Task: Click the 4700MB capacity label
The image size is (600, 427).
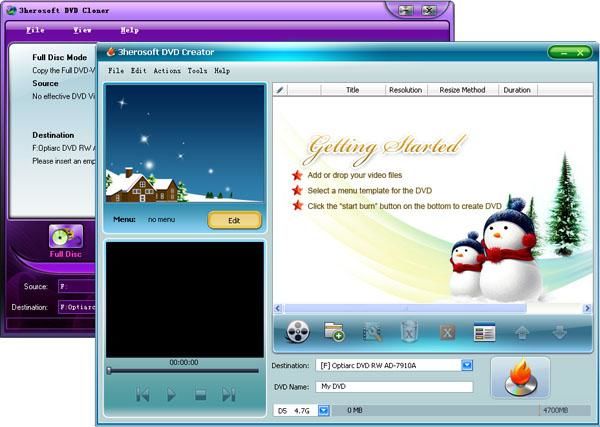Action: 556,411
